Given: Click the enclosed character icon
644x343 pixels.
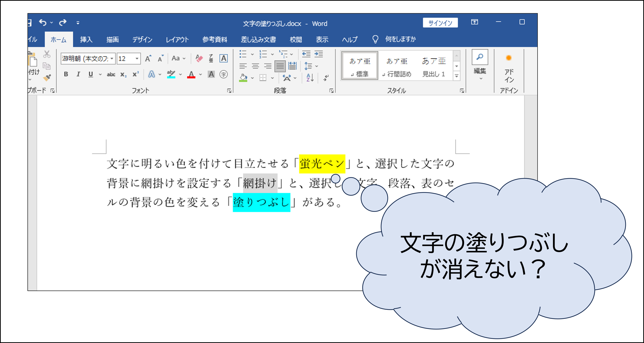Looking at the screenshot, I should coord(223,74).
